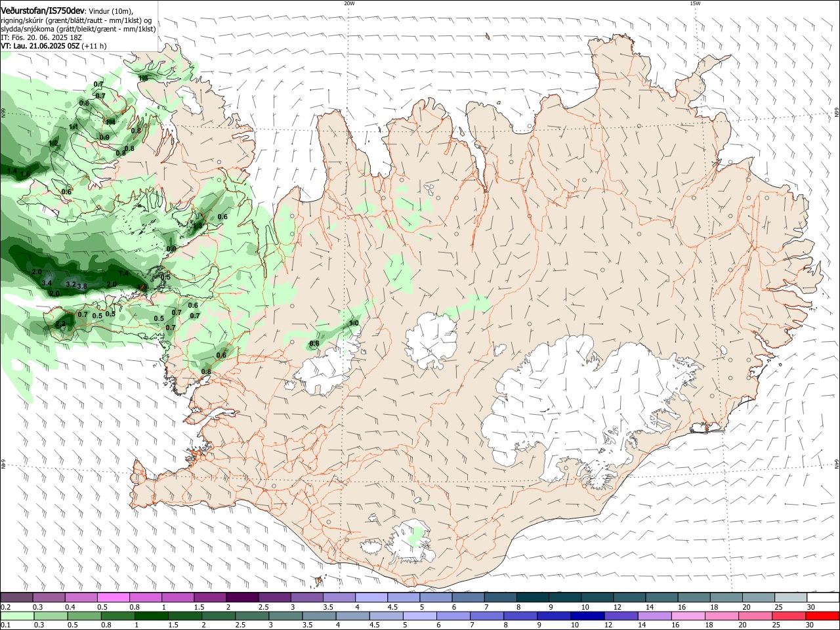This screenshot has height=630, width=840.
Task: Select the dark teal swatch between 8 and 9 in the snow legend
Action: click(533, 598)
